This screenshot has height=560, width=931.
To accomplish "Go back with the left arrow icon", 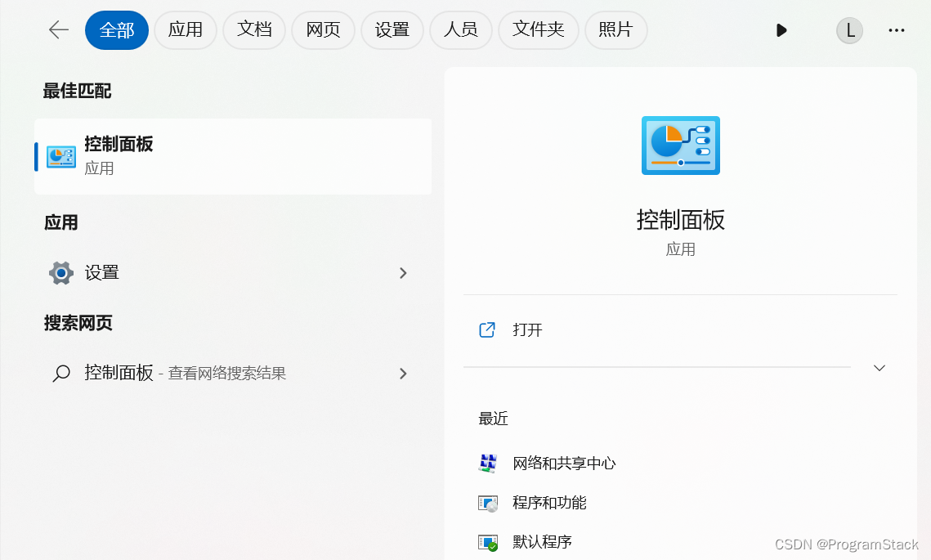I will click(59, 29).
